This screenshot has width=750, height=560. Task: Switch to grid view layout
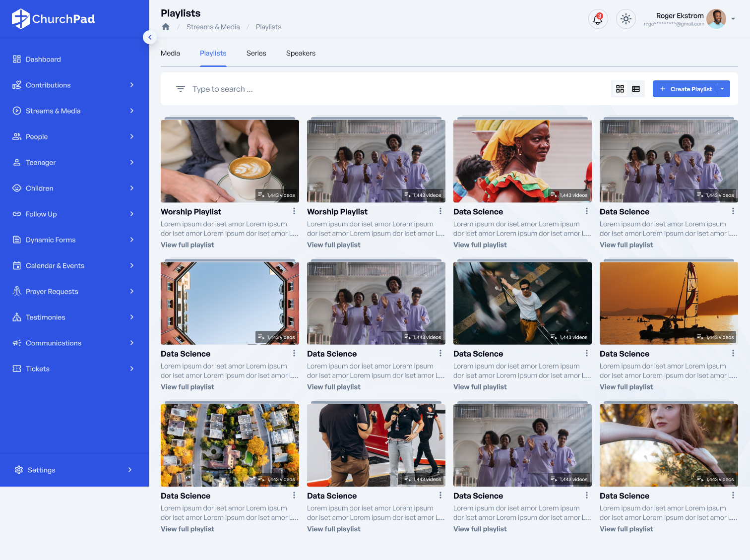tap(620, 89)
